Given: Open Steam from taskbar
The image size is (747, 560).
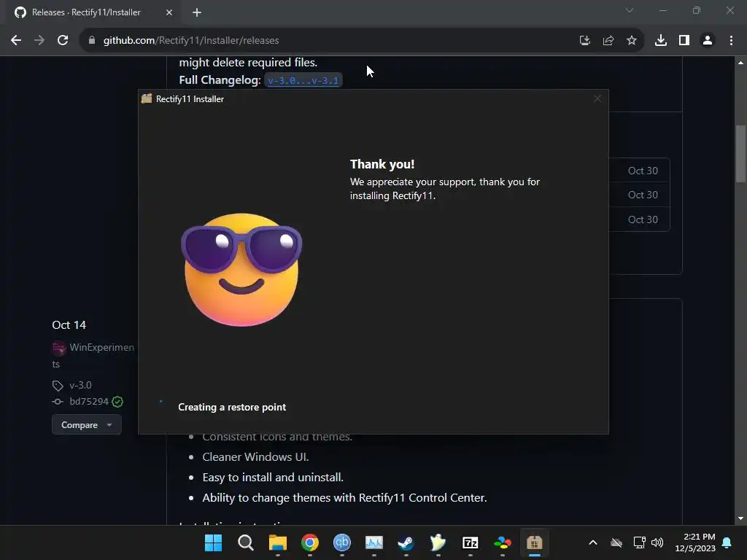Looking at the screenshot, I should point(406,542).
